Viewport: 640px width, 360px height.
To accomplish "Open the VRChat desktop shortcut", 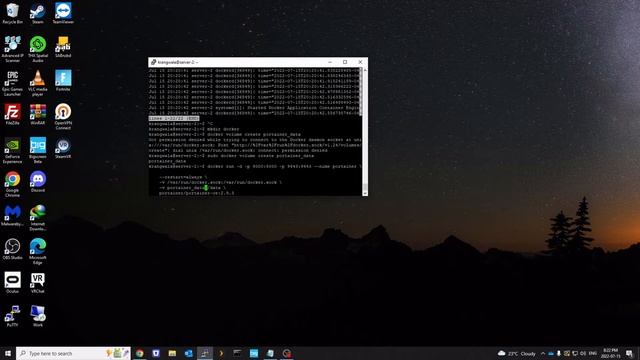I will (x=38, y=283).
